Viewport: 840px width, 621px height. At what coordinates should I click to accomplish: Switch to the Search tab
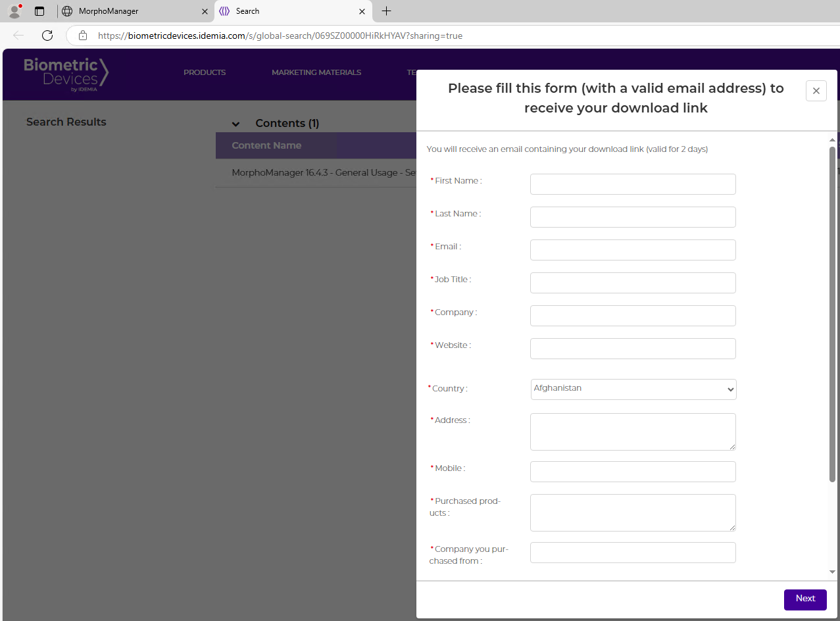[293, 11]
